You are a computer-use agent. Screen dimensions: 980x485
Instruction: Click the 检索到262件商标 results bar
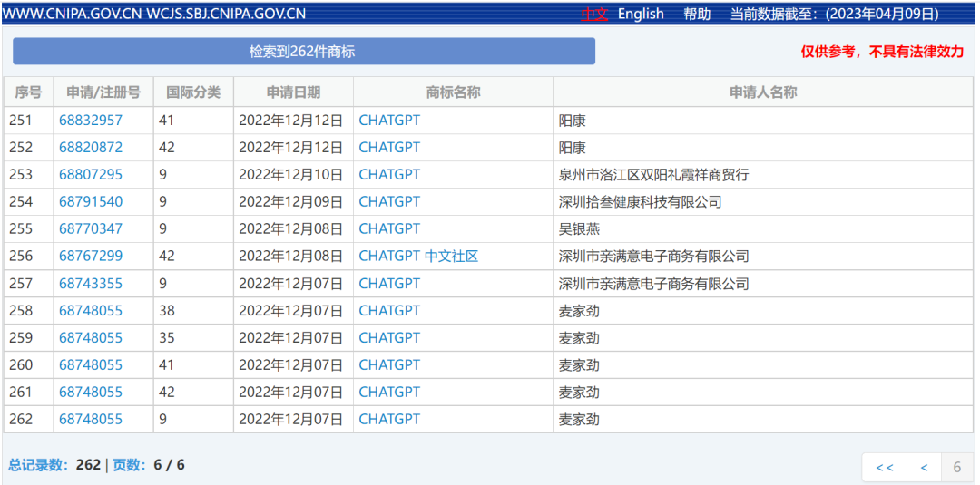304,51
